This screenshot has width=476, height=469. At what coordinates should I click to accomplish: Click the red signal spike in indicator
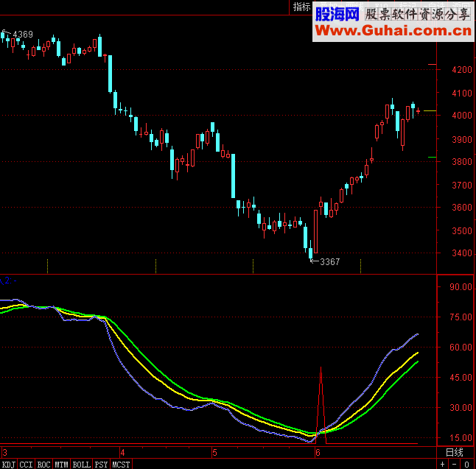coord(321,403)
